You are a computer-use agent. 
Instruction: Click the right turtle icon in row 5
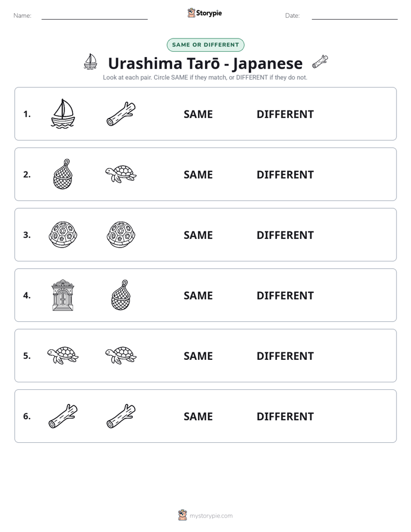tap(121, 355)
